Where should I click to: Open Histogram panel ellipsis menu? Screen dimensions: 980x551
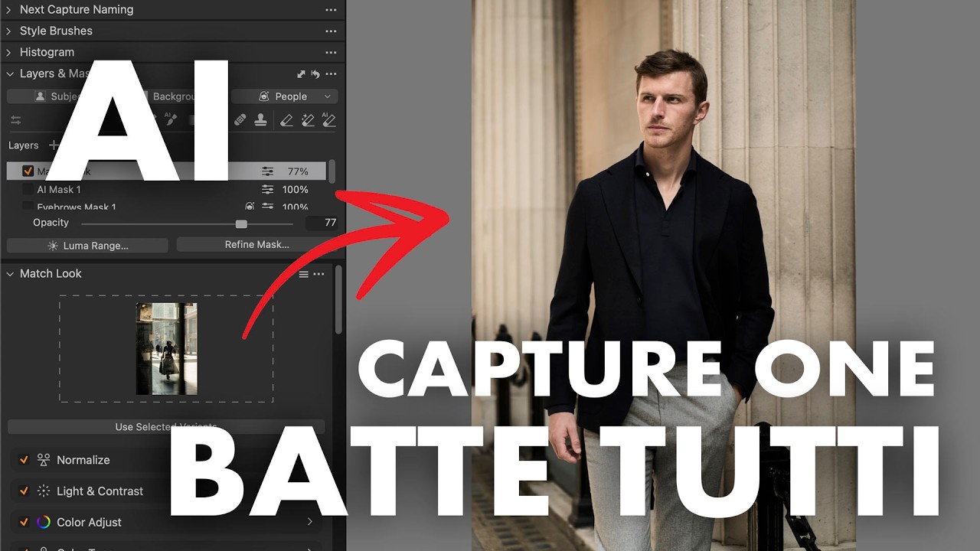click(331, 53)
